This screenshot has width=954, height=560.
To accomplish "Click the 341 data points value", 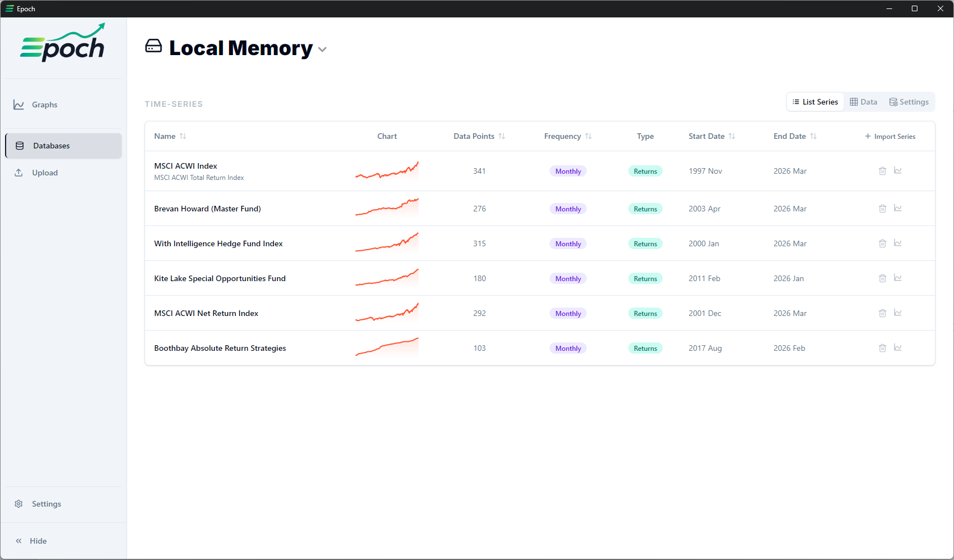I will point(479,171).
